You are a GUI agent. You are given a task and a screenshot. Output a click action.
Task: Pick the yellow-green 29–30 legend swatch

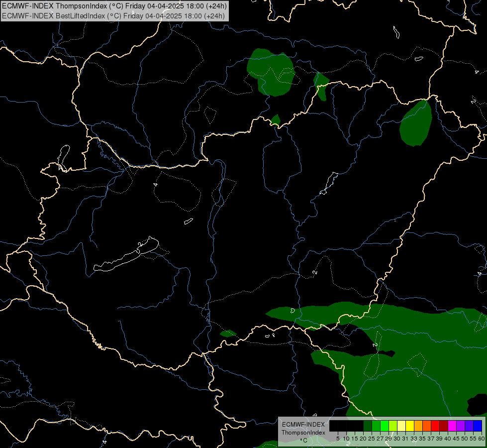393,426
